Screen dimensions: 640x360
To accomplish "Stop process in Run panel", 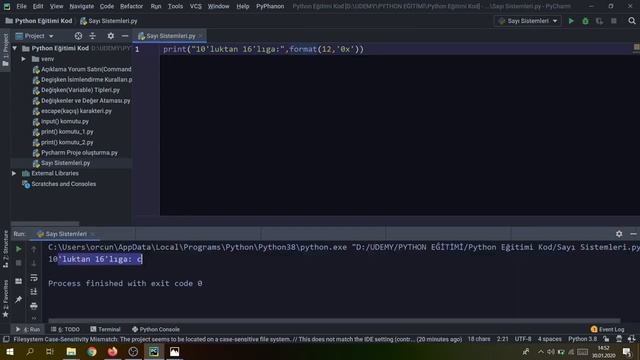I will point(19,263).
